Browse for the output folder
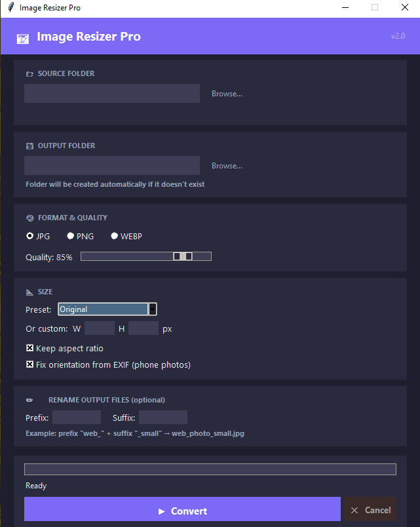Viewport: 420px width, 527px height. (227, 166)
